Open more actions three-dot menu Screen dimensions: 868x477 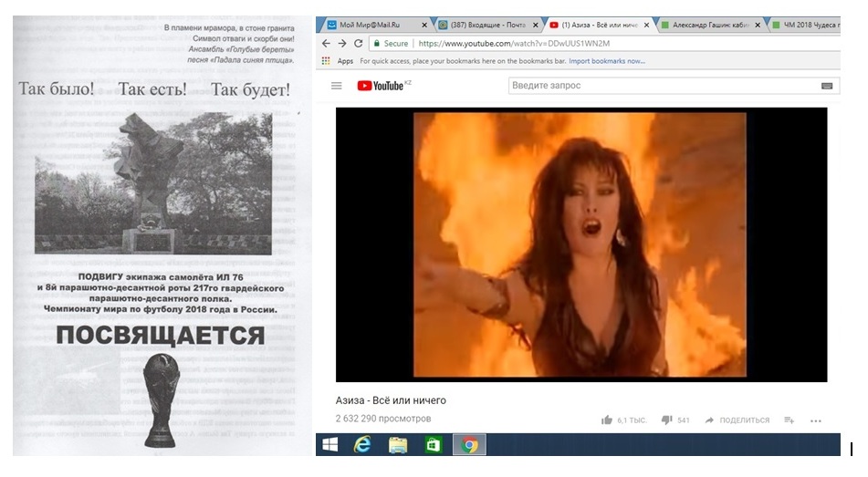coord(815,420)
